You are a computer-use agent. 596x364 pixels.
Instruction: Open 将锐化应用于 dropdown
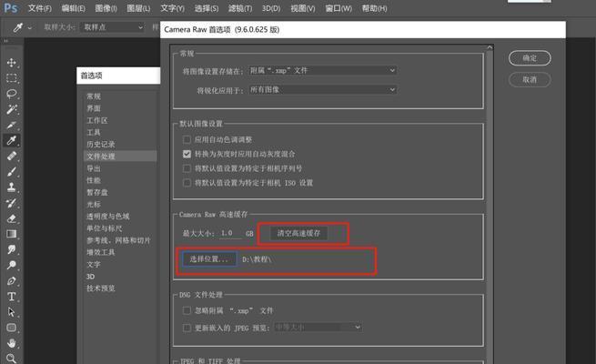point(323,90)
